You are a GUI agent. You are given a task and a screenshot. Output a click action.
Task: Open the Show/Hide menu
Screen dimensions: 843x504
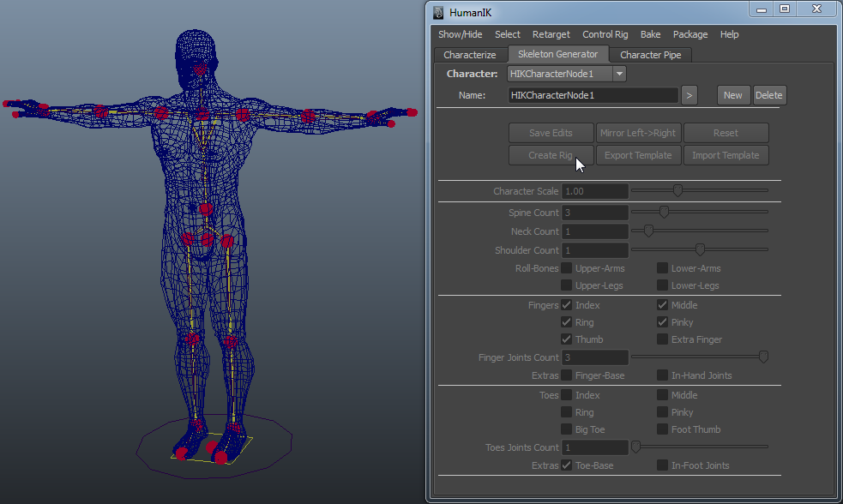(460, 34)
